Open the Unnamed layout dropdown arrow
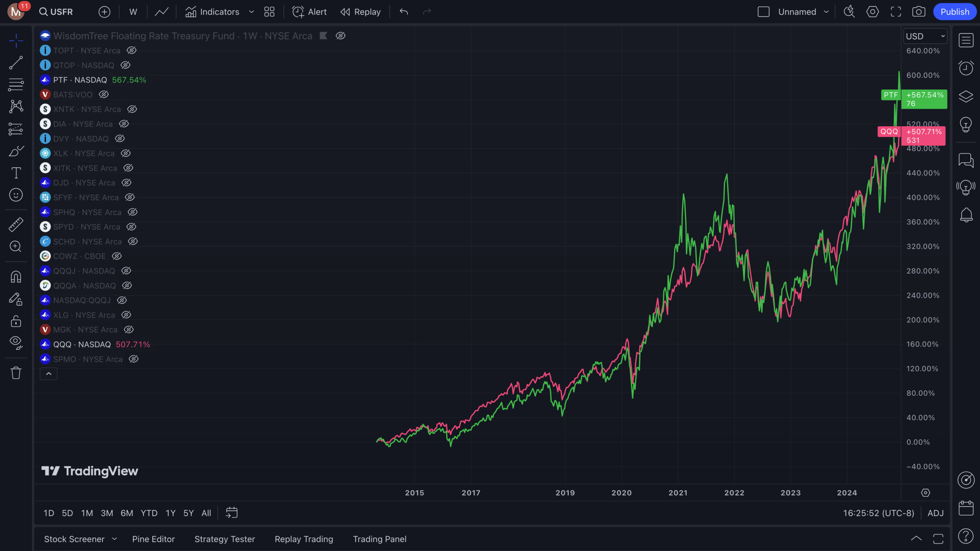Image resolution: width=980 pixels, height=551 pixels. (x=826, y=12)
